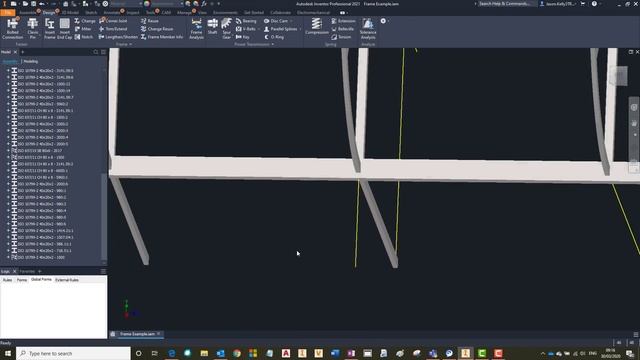Select the Frame Example.iam document tab
The height and width of the screenshot is (360, 640).
coord(137,334)
